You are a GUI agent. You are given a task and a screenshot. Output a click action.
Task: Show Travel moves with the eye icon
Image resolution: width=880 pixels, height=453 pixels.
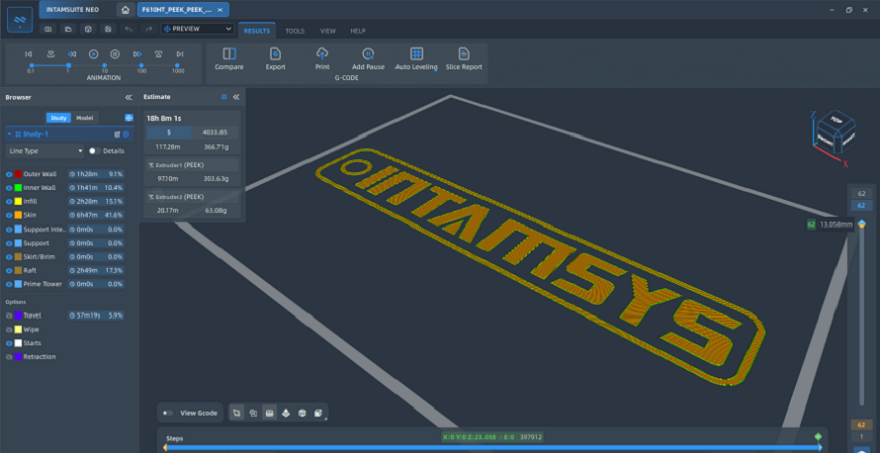[9, 315]
